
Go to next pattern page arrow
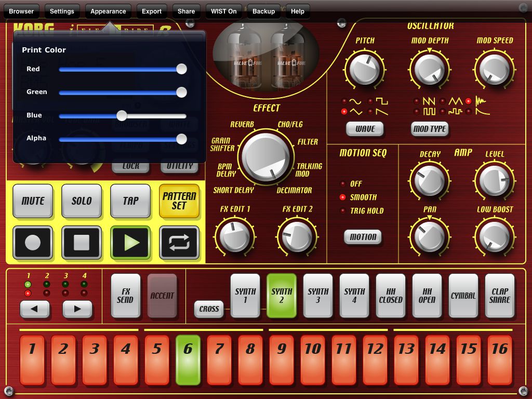[77, 309]
